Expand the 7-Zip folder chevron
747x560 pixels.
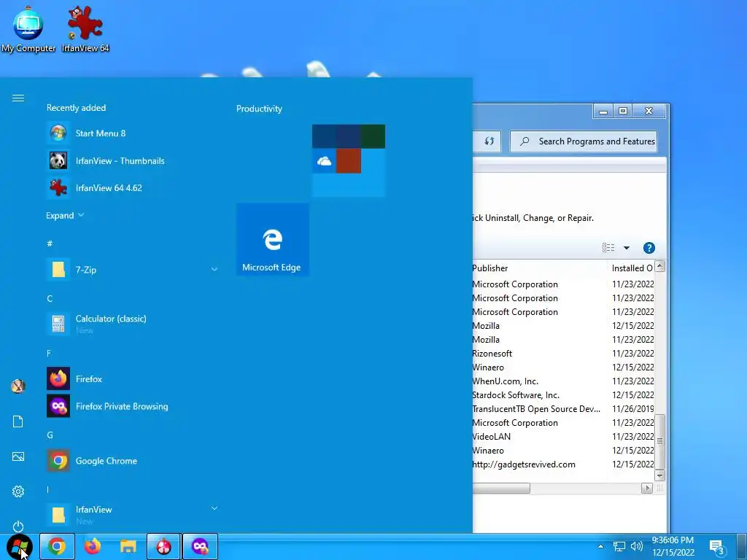[214, 270]
